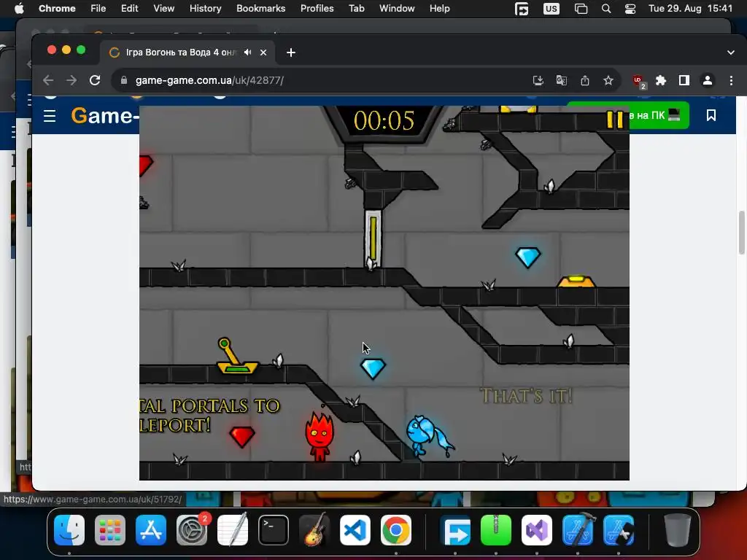
Task: Open the Bookmarks menu
Action: pos(260,9)
